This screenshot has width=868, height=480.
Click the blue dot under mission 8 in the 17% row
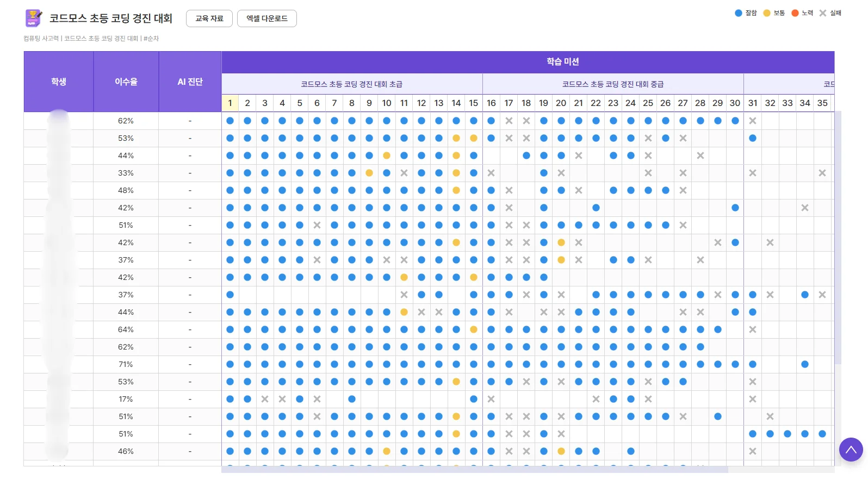352,399
